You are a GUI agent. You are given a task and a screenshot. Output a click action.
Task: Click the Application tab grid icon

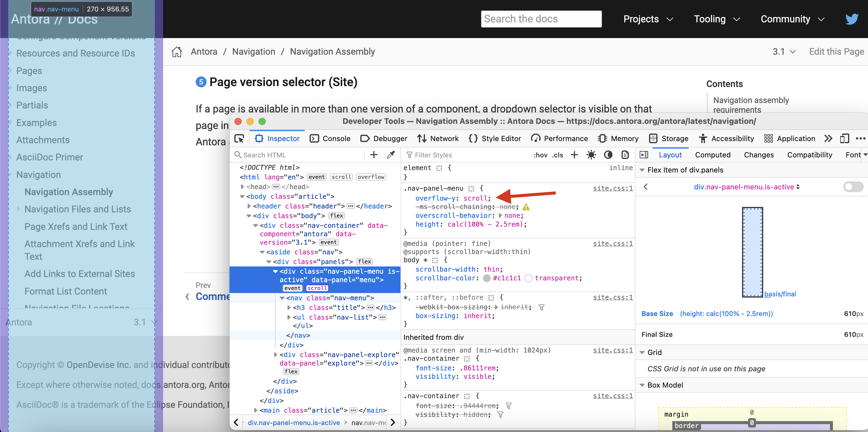click(x=769, y=138)
